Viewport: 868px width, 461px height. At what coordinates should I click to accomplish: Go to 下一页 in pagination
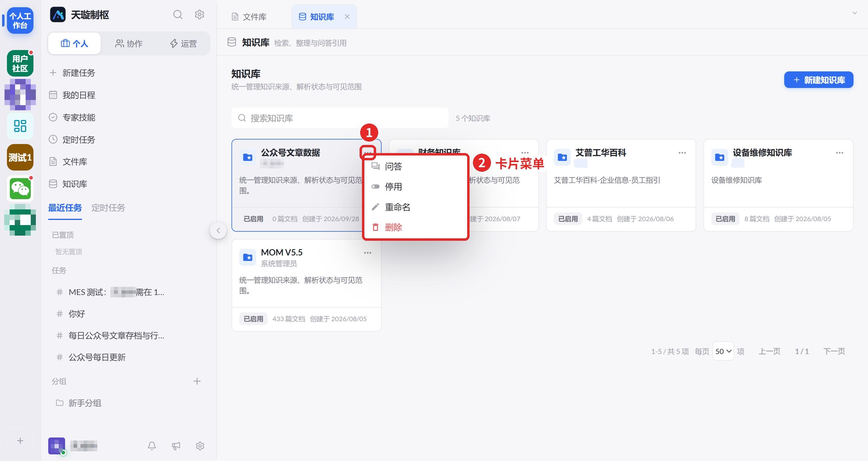(834, 351)
